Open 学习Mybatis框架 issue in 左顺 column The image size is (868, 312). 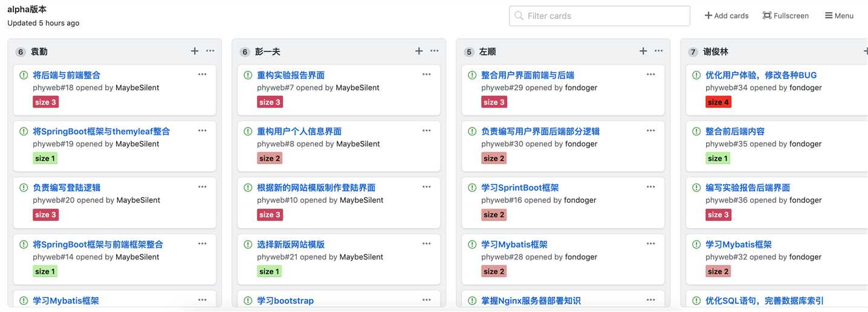pyautogui.click(x=514, y=244)
